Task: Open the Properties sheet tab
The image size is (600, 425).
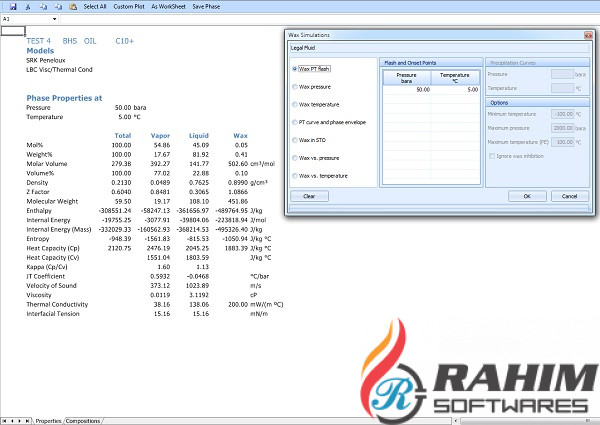Action: pos(48,421)
